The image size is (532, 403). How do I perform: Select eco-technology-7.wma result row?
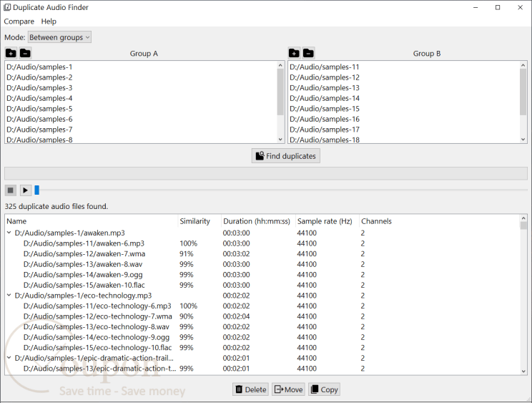point(262,316)
